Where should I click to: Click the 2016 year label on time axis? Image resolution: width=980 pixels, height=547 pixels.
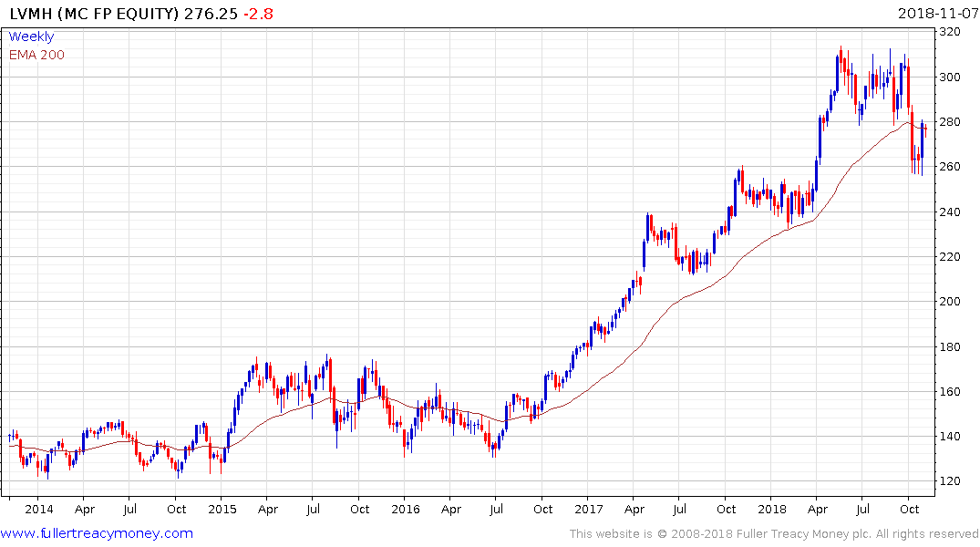[x=406, y=509]
